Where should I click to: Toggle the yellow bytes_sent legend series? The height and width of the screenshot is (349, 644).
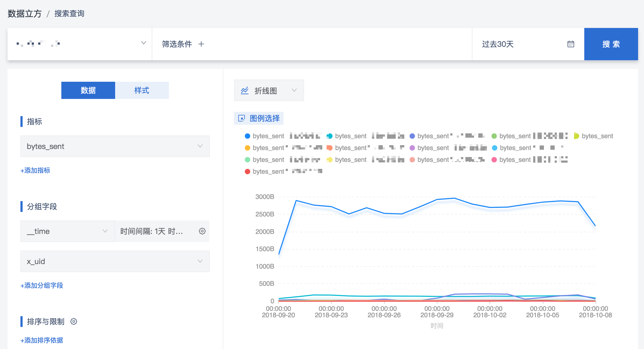click(x=330, y=160)
